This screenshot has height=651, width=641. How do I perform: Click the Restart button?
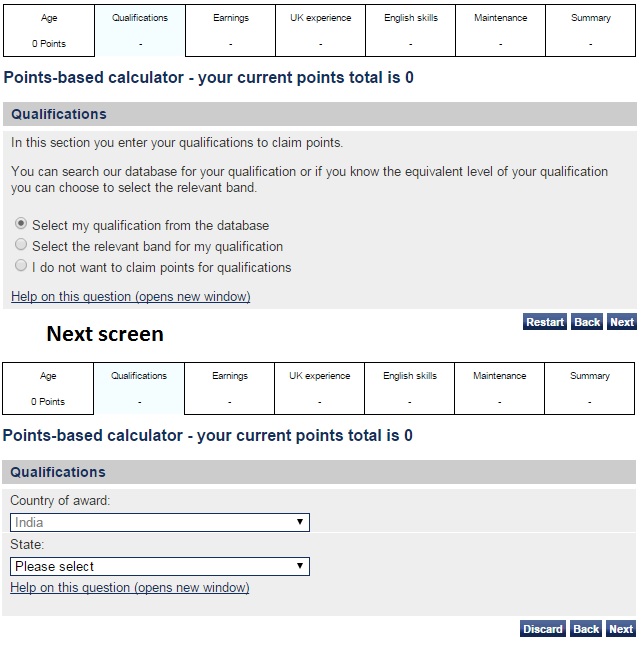[x=545, y=322]
